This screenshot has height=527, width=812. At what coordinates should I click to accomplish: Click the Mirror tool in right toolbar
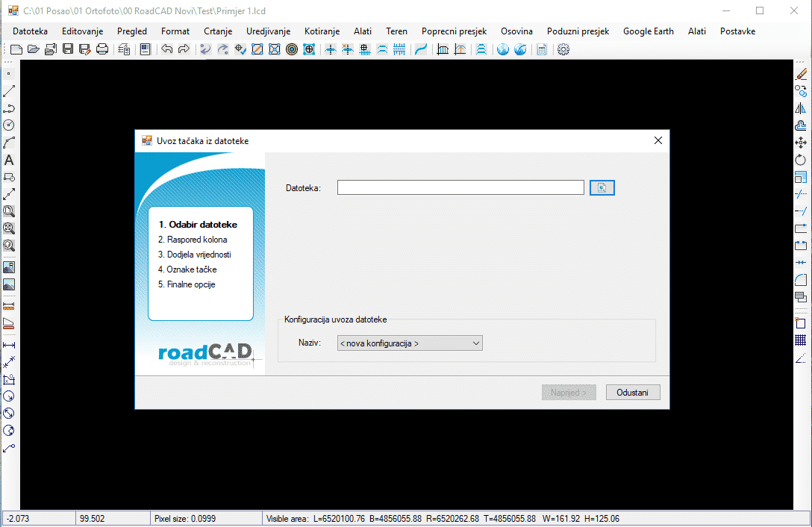801,108
